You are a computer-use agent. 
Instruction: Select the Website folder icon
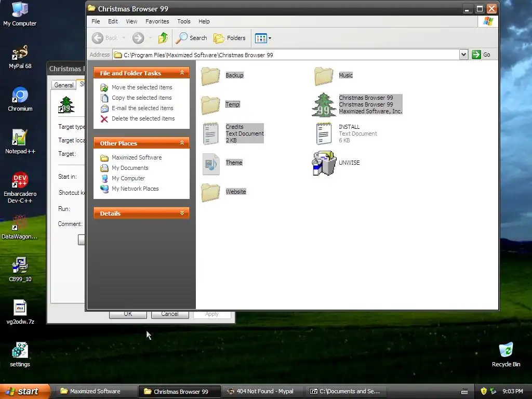[x=210, y=192]
